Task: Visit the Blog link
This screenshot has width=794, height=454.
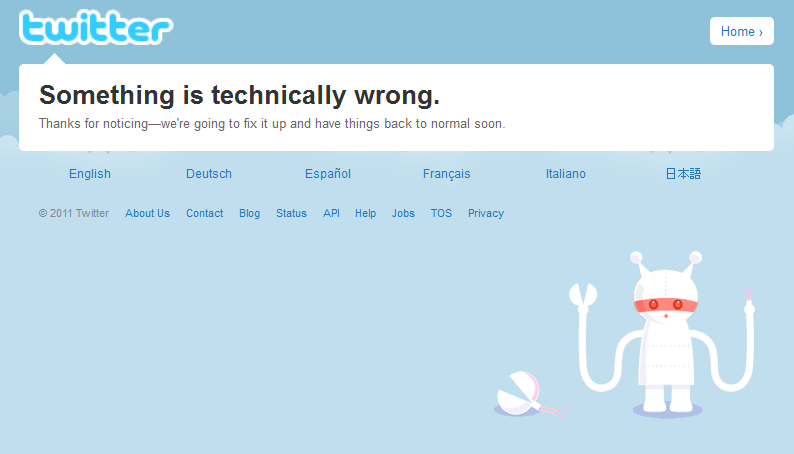Action: click(x=250, y=213)
